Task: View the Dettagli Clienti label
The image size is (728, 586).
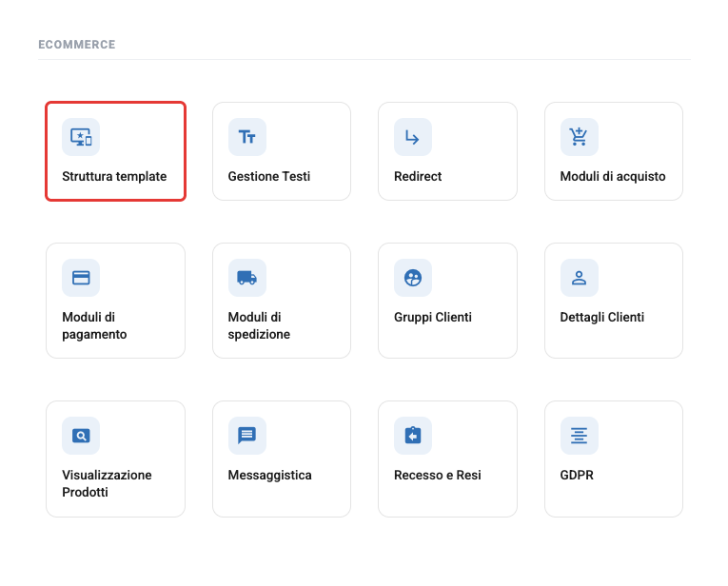Action: pos(601,318)
